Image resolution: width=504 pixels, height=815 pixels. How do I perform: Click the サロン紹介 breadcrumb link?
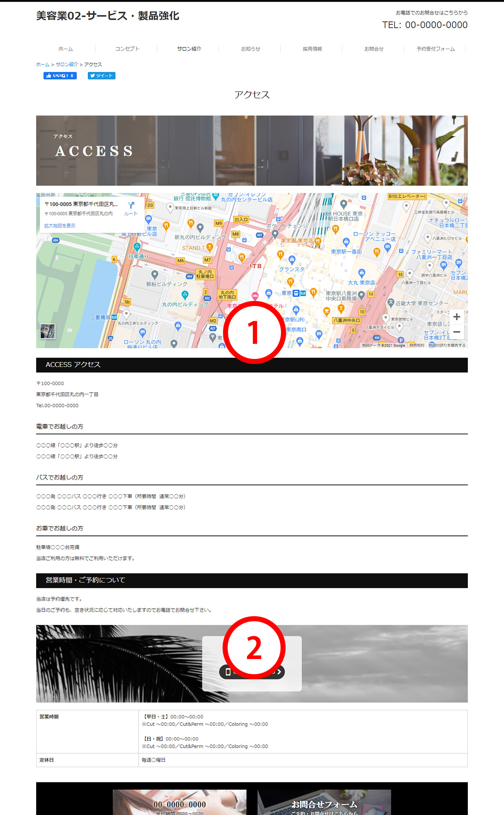(67, 64)
